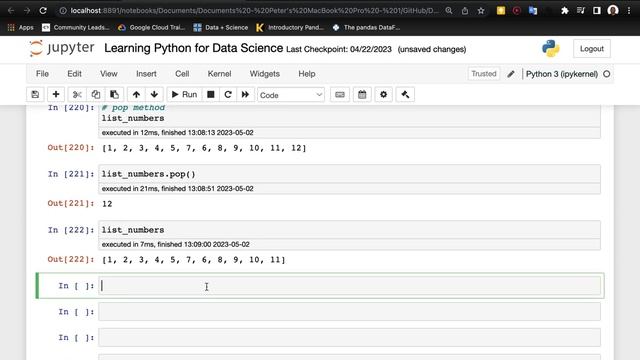Click the browser address bar URL
640x360 pixels.
click(254, 11)
